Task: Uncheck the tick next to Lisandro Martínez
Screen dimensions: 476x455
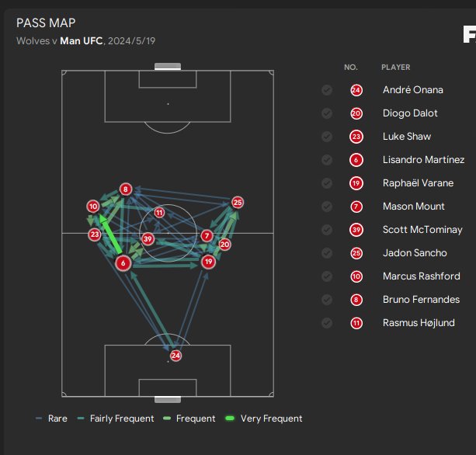Action: tap(327, 160)
